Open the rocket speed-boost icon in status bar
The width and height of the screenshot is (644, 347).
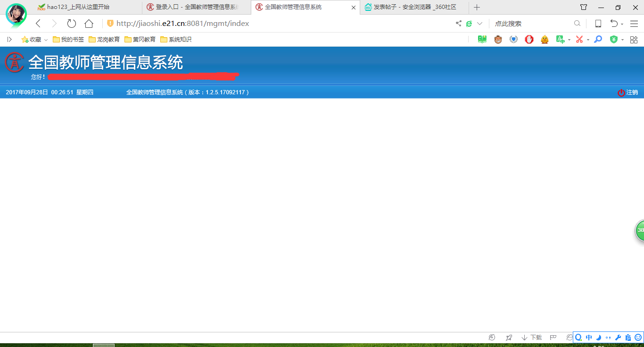[509, 338]
